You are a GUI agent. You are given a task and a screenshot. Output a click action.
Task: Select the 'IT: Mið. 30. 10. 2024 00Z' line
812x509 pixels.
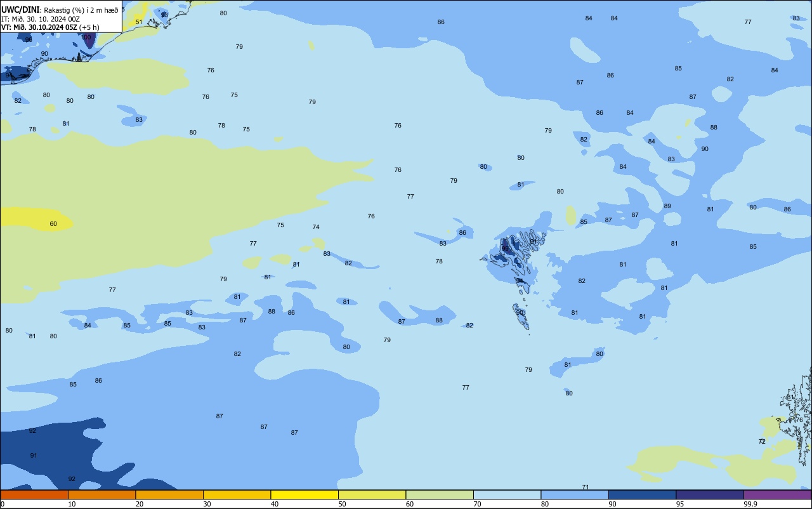pos(41,19)
